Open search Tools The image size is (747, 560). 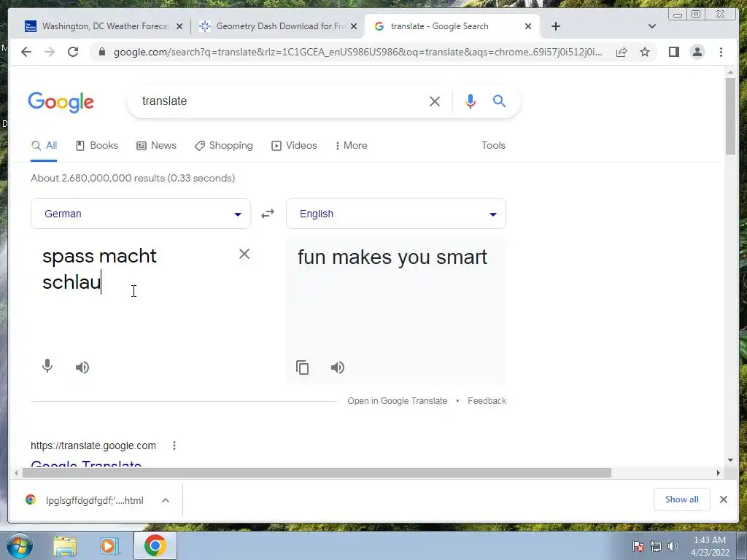click(493, 146)
